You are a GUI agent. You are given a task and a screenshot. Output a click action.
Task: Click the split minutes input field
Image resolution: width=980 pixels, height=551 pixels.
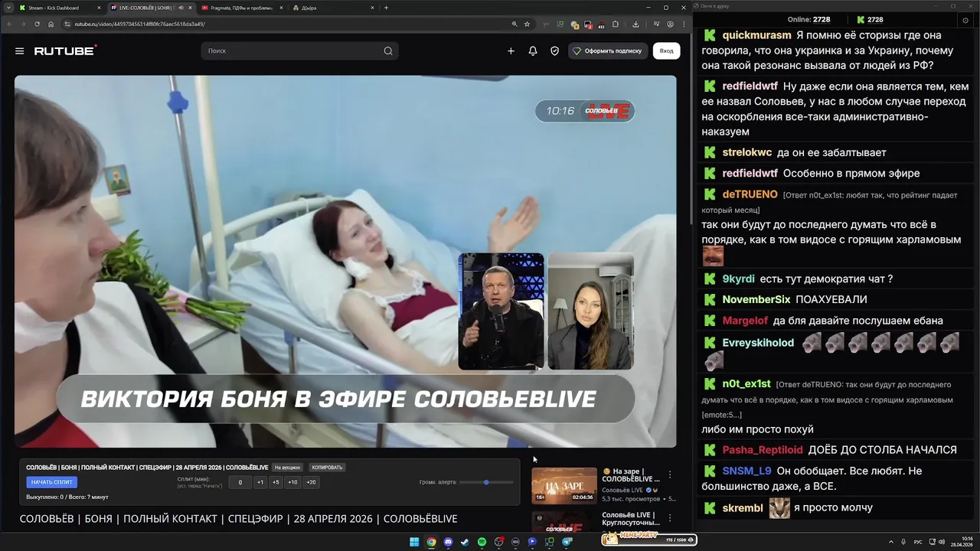click(240, 482)
